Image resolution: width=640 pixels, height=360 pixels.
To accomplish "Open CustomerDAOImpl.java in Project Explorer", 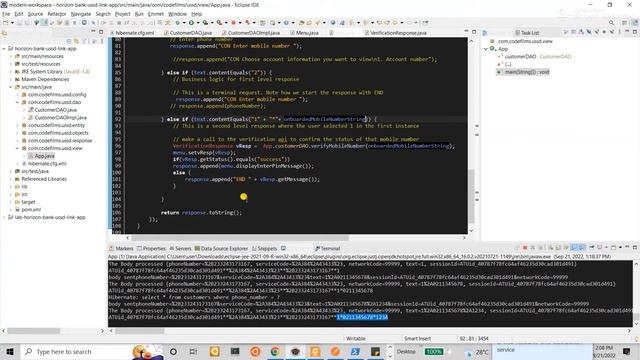I will 60,118.
